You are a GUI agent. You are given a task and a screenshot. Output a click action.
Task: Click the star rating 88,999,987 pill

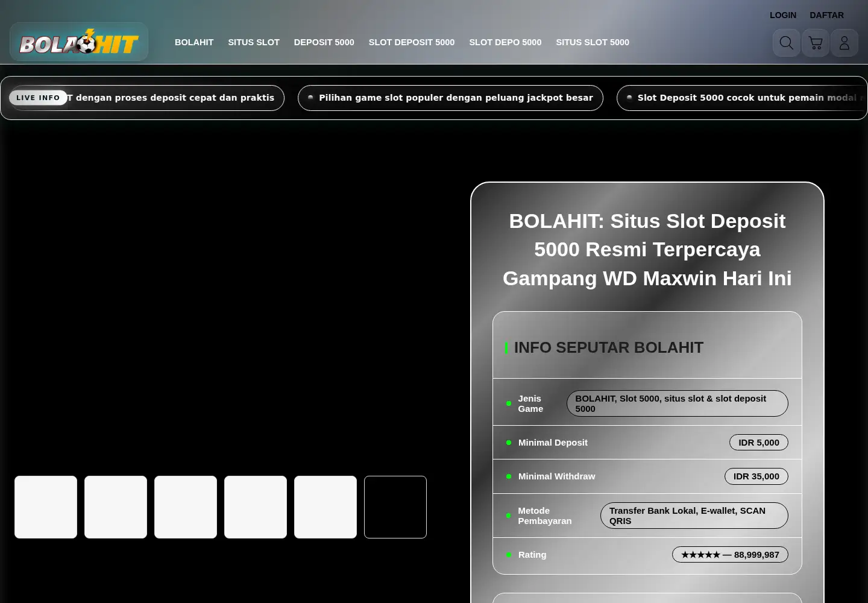(x=731, y=555)
